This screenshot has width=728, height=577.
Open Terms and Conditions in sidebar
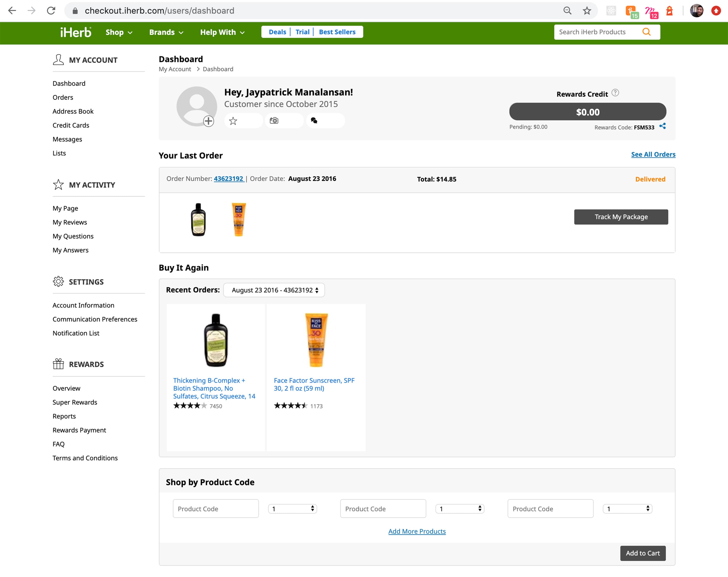[85, 458]
